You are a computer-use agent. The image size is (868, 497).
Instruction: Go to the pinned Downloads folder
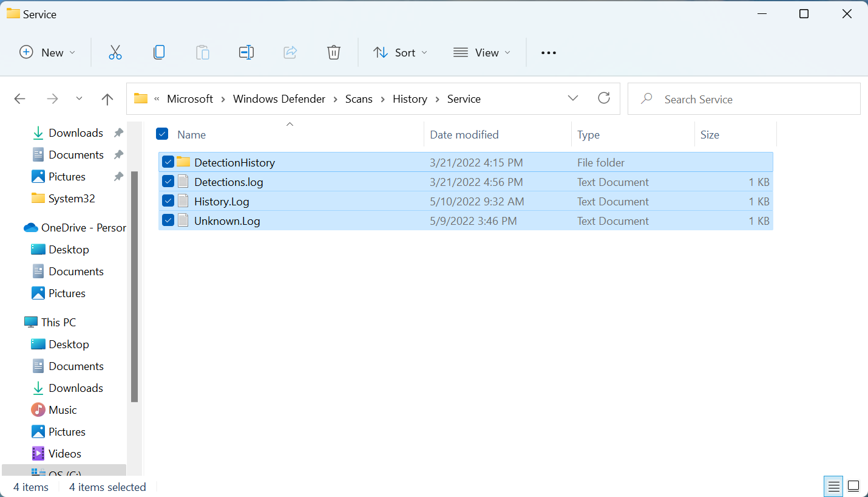(76, 132)
